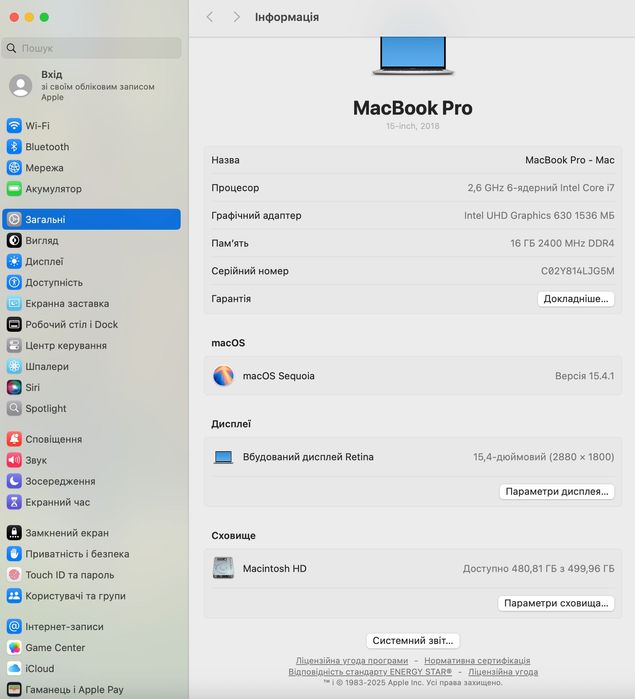The image size is (635, 699).
Task: Open the Нормативна сертифікація link
Action: click(x=477, y=660)
